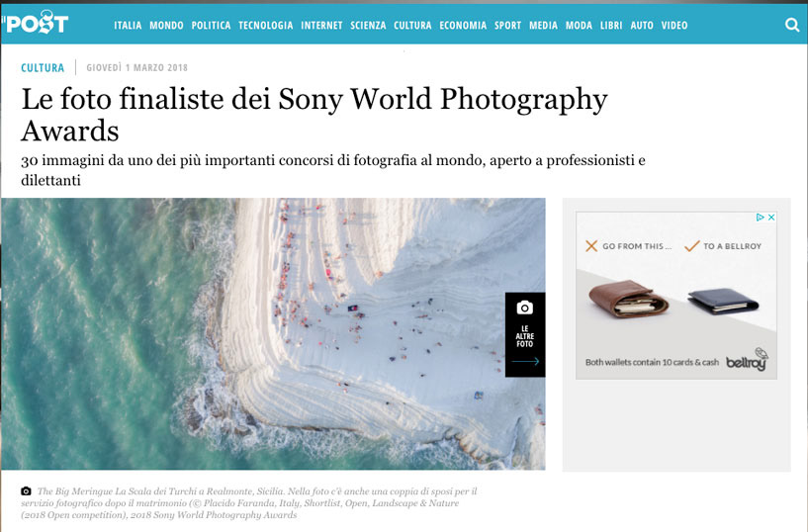
Task: Open the VIDEO section
Action: pyautogui.click(x=674, y=26)
